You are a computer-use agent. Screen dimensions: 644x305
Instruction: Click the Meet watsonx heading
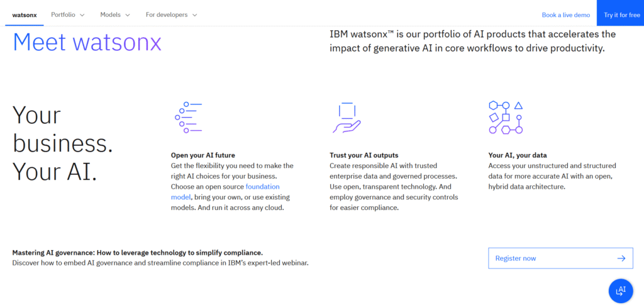[x=87, y=42]
